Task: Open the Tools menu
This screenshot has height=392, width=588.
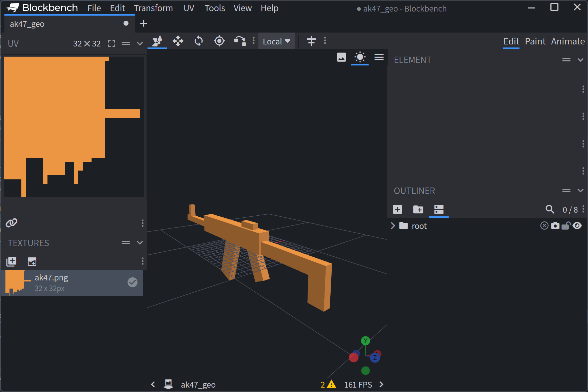Action: [x=215, y=8]
